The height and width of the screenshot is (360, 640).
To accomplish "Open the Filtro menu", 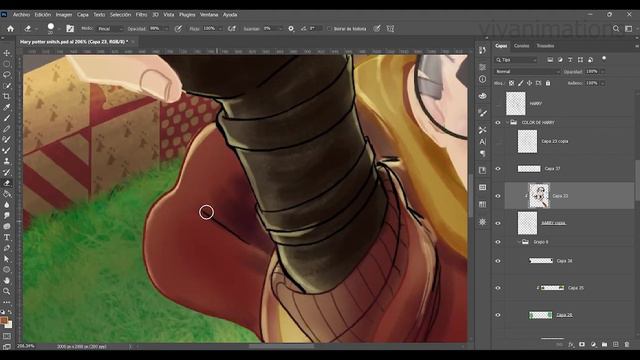I will click(141, 14).
